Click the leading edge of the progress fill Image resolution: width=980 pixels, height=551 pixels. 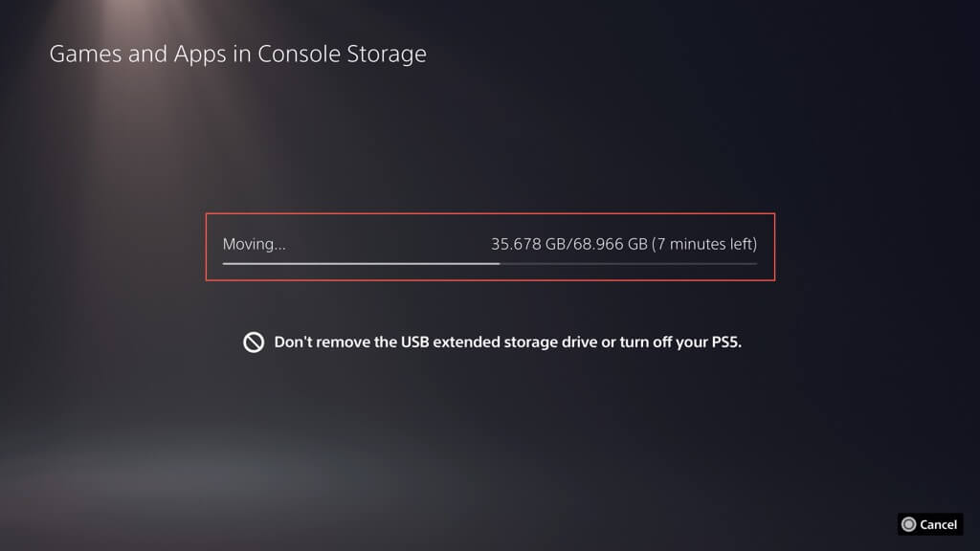click(498, 263)
